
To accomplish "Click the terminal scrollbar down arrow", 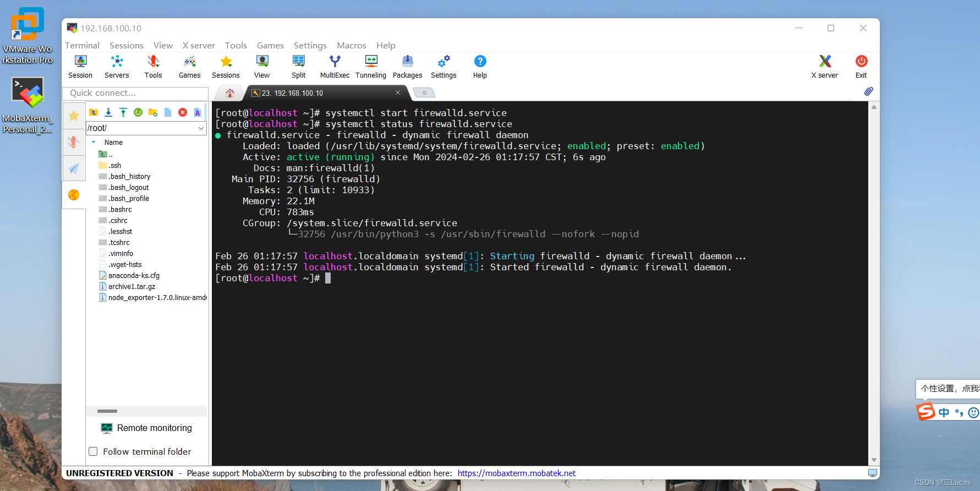I will coord(874,460).
